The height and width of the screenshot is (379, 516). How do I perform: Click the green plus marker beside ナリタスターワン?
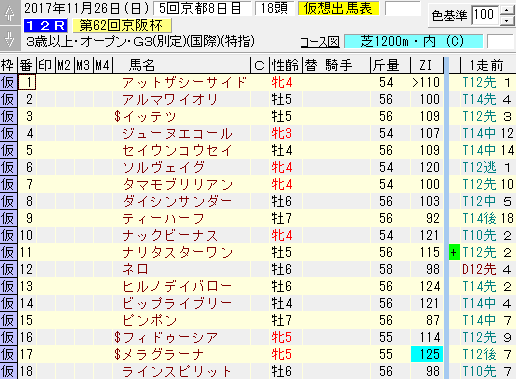(x=454, y=252)
